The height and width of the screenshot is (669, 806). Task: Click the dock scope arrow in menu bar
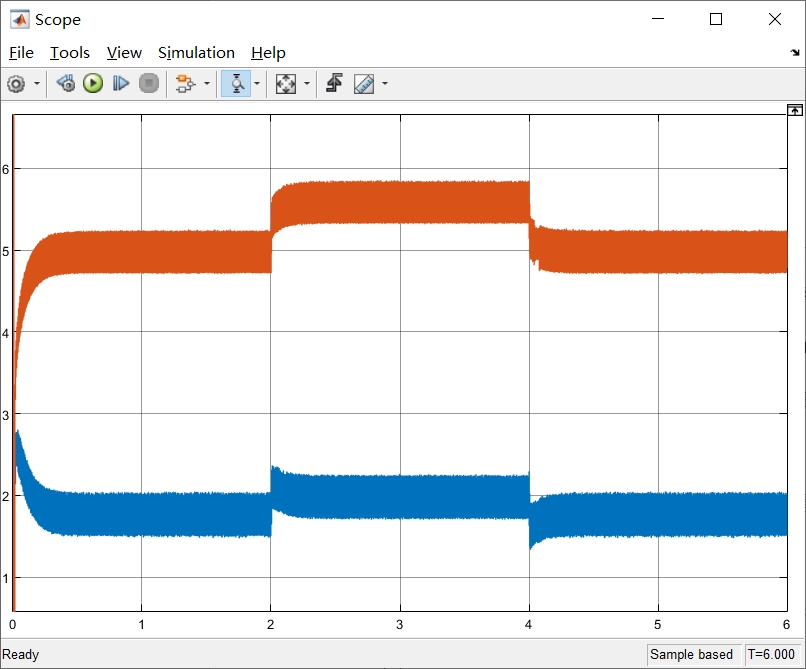coord(795,52)
